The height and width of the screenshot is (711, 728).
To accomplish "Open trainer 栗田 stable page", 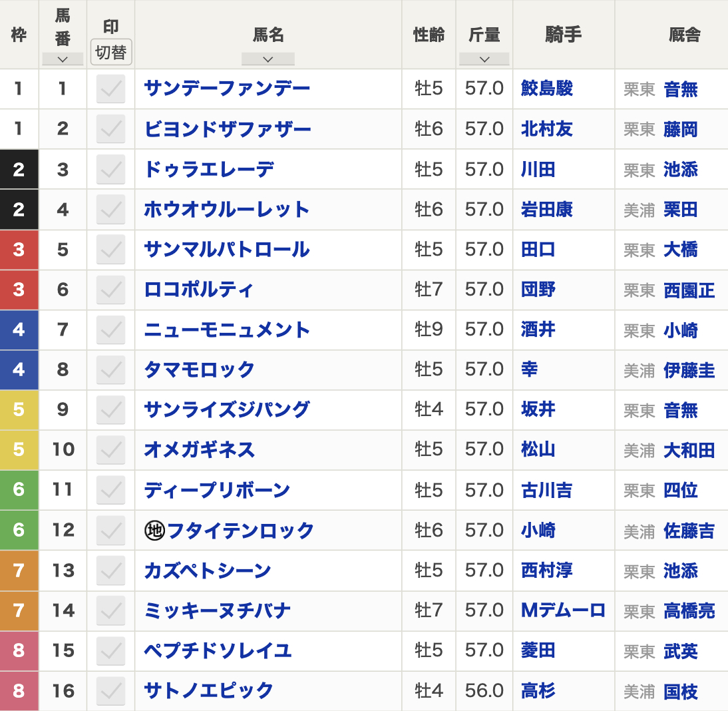I will 681,210.
